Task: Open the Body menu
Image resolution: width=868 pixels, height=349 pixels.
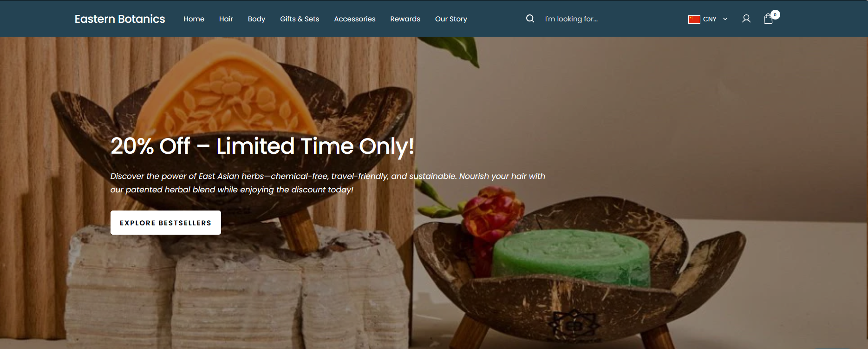Action: pos(256,19)
